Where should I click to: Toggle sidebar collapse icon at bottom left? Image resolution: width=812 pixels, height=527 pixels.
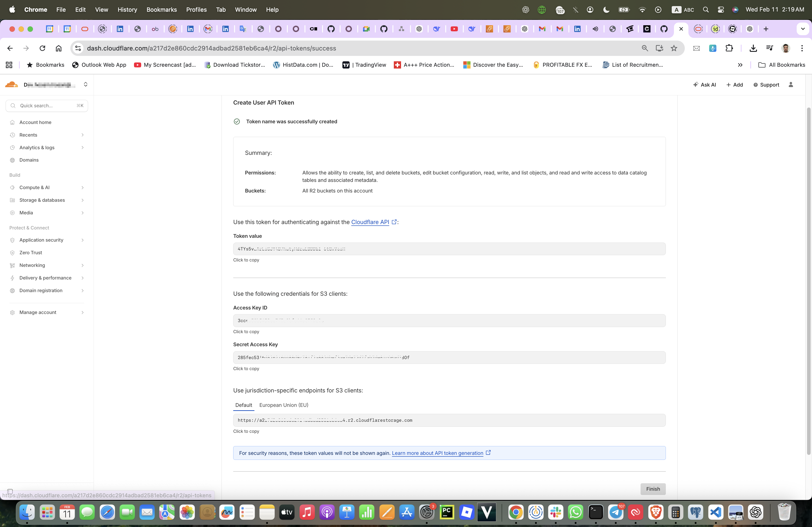click(x=10, y=491)
